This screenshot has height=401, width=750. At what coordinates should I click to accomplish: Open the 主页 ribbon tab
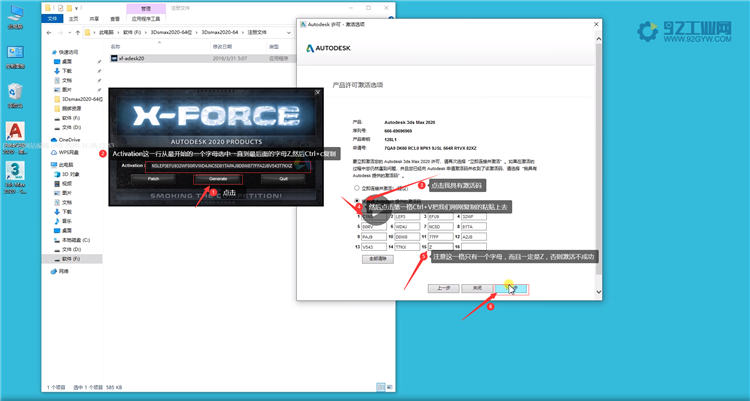[73, 19]
